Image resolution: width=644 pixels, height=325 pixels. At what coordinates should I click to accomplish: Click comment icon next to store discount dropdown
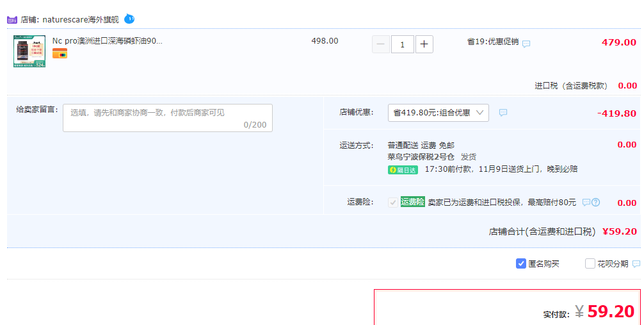[503, 113]
